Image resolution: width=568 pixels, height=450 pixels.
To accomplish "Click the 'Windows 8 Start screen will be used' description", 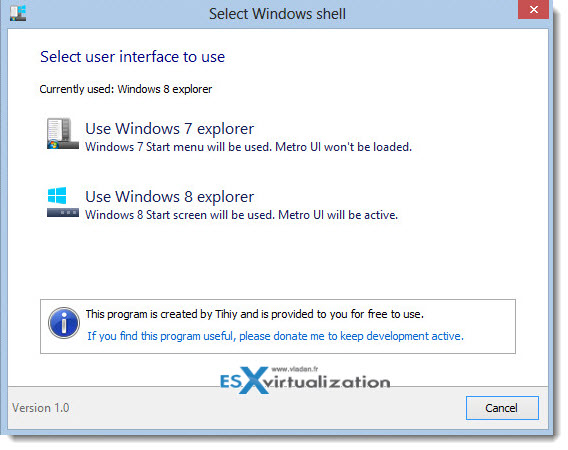I will (242, 215).
